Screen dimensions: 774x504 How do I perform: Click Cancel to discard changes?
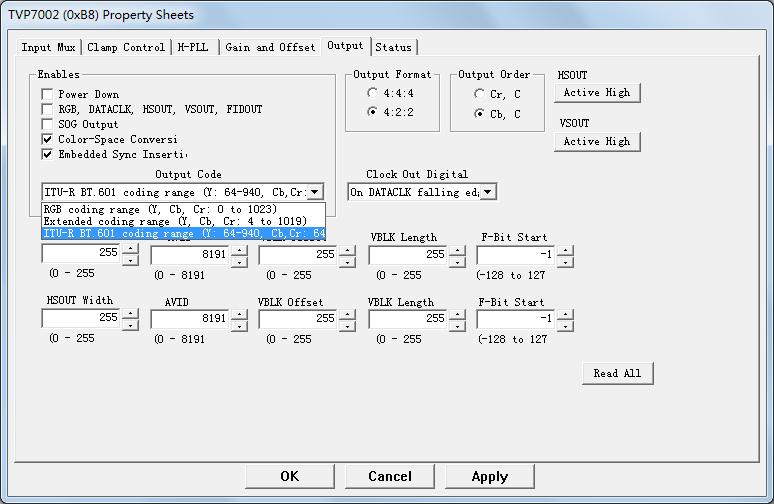(x=390, y=476)
